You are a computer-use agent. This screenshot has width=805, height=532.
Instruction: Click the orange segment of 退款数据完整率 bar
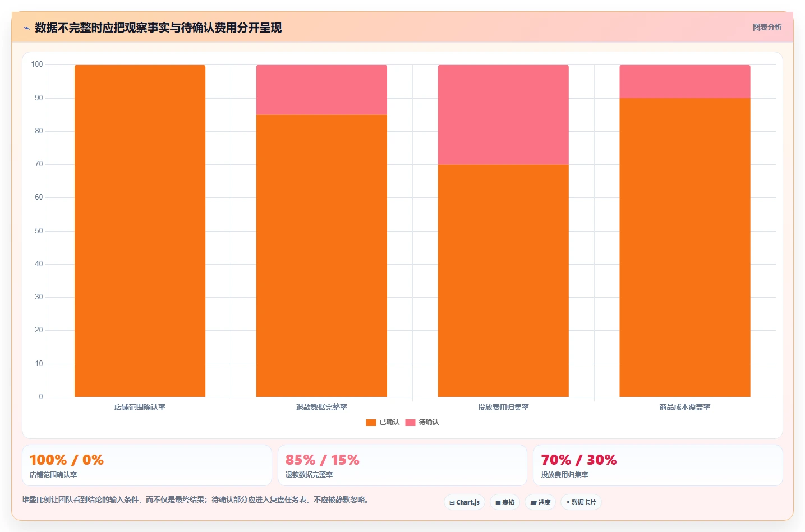pos(321,256)
